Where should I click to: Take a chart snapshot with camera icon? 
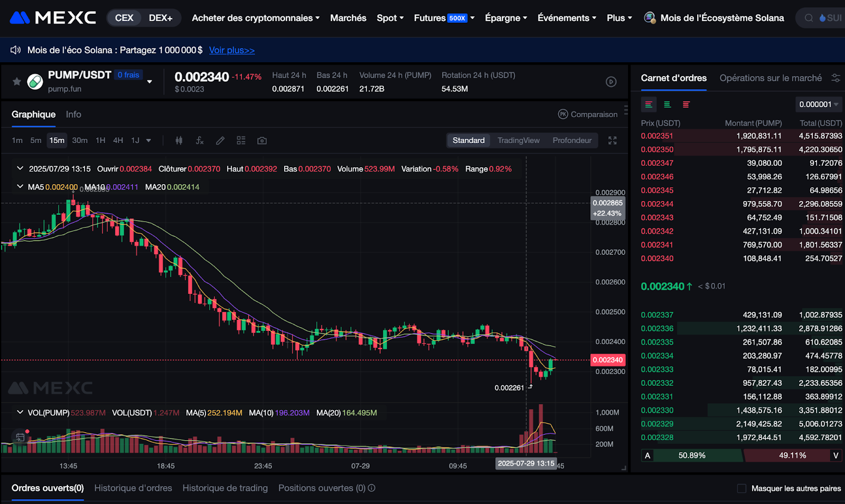click(x=262, y=140)
